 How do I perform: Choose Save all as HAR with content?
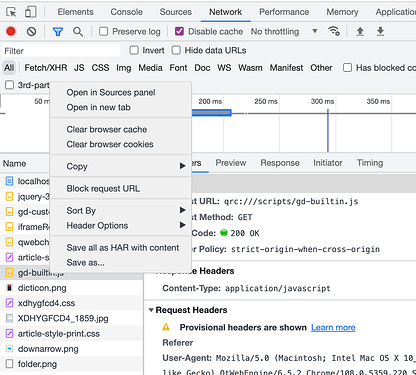pos(123,248)
